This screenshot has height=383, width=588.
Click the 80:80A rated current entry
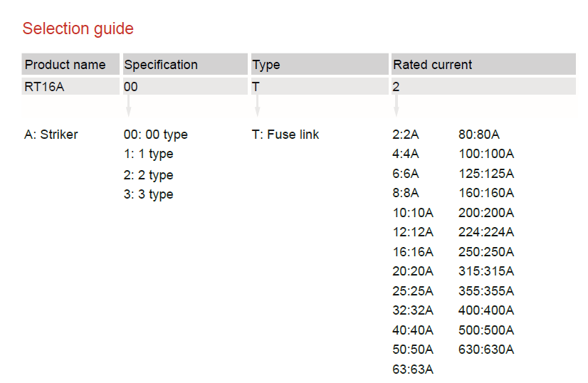[480, 135]
